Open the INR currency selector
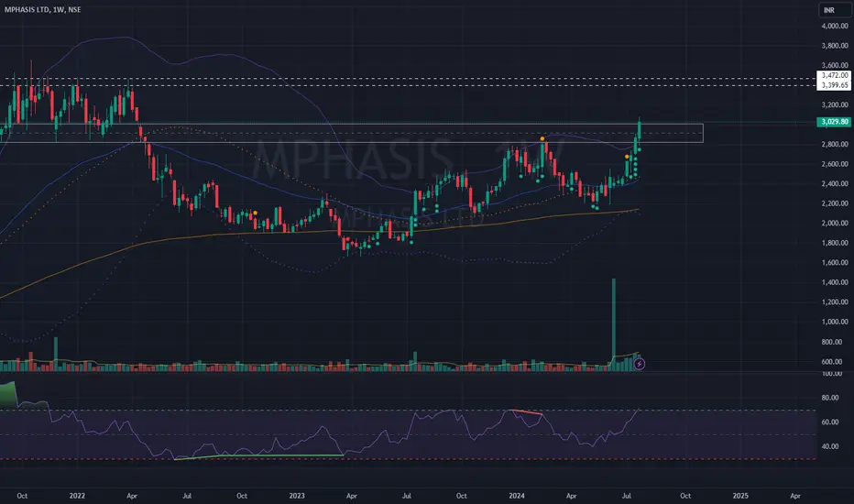 (x=834, y=10)
